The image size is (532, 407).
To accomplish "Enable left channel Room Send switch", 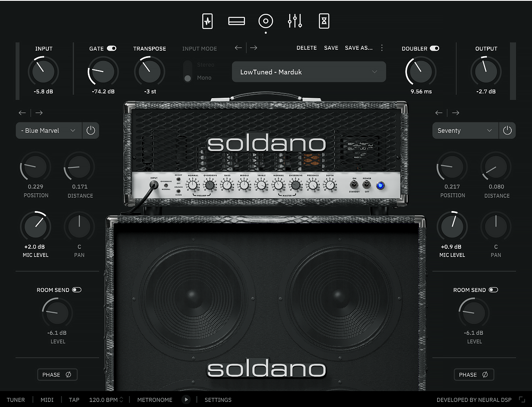I will 77,290.
